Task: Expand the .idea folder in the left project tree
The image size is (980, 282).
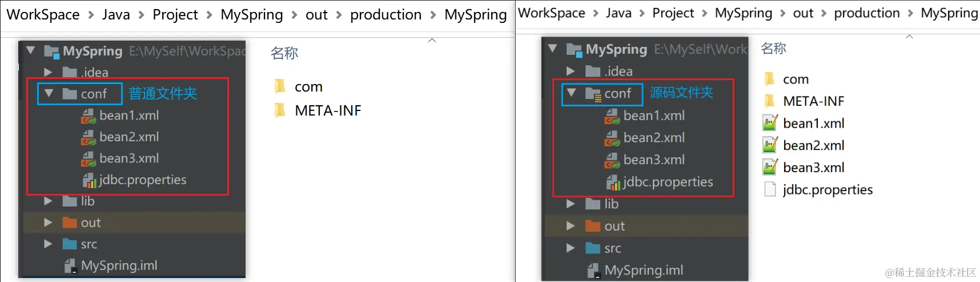Action: tap(48, 72)
